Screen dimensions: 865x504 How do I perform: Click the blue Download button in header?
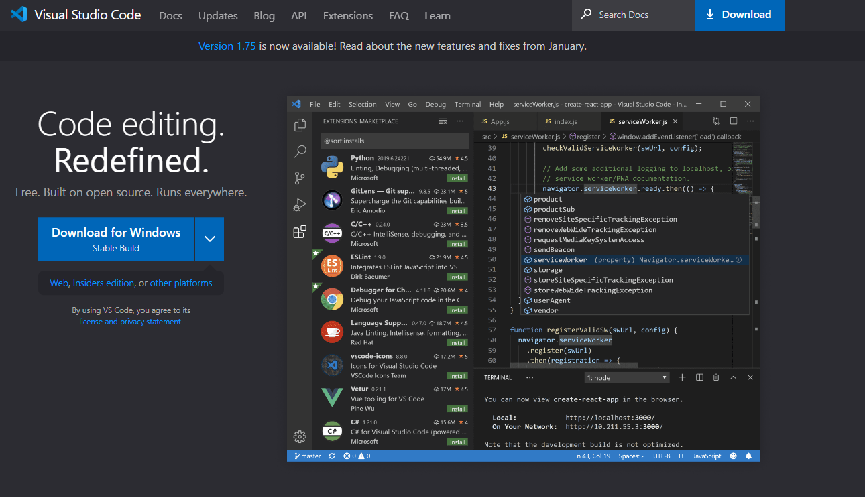740,15
